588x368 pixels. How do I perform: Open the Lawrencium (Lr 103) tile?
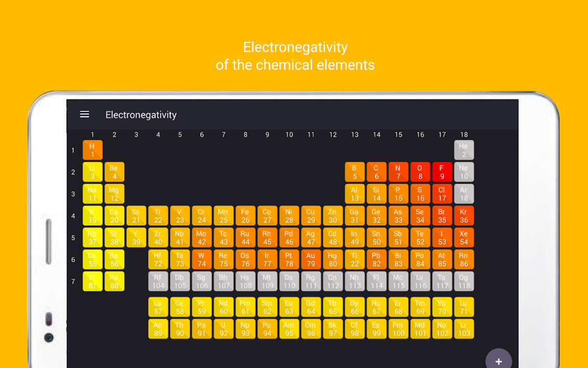click(x=464, y=329)
